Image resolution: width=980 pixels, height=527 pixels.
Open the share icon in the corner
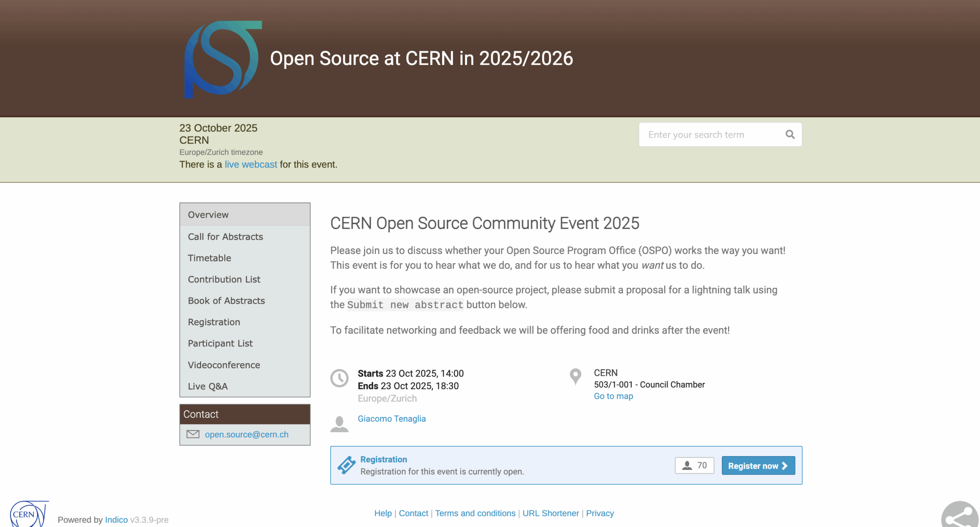(x=960, y=516)
